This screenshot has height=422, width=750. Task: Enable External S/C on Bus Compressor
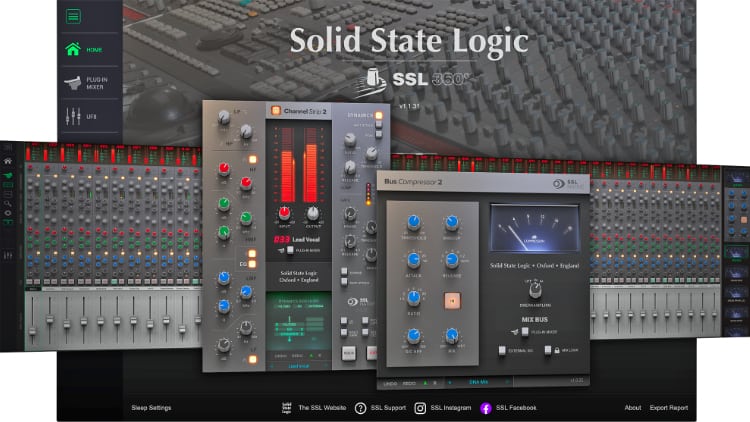[502, 350]
